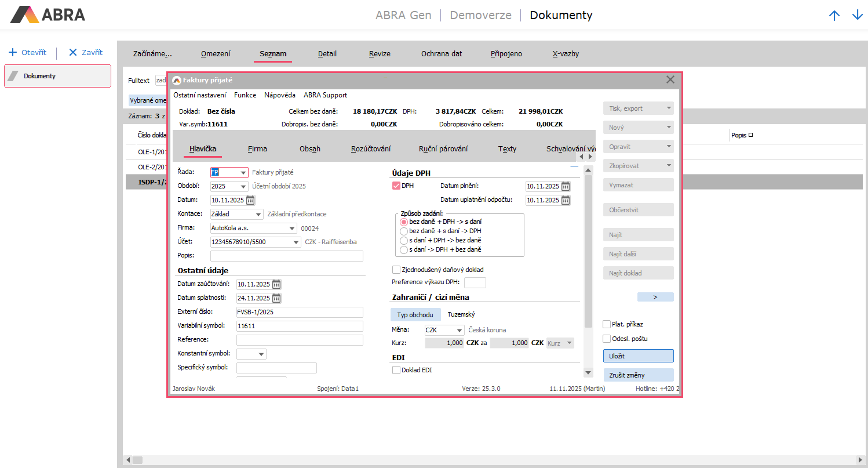Open the calendar for Datum zaúčtování
Screen dimensions: 868x468
click(x=276, y=284)
